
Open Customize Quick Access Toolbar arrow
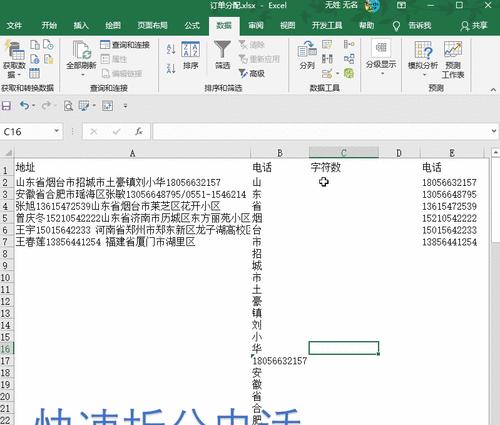(x=125, y=106)
